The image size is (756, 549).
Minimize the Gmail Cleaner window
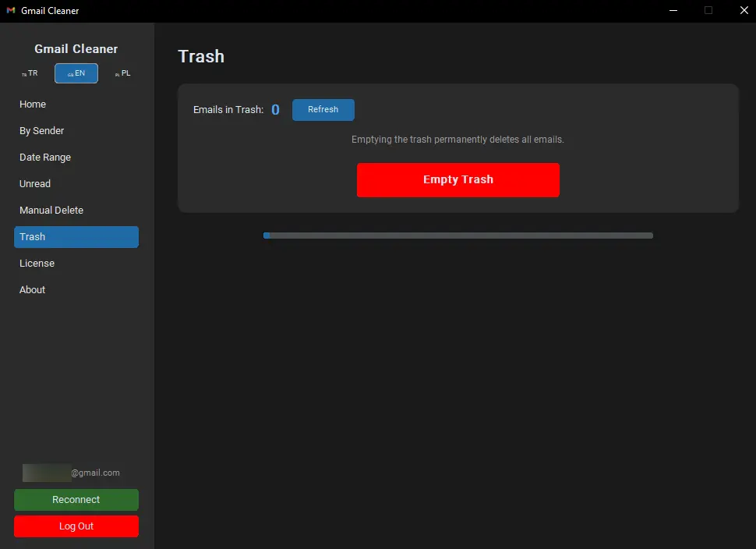[673, 11]
